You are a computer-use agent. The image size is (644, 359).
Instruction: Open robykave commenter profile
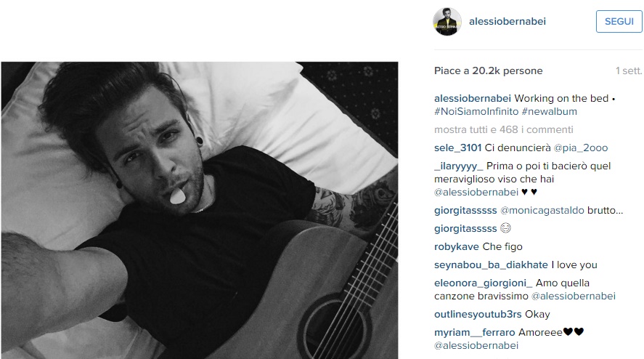[456, 247]
